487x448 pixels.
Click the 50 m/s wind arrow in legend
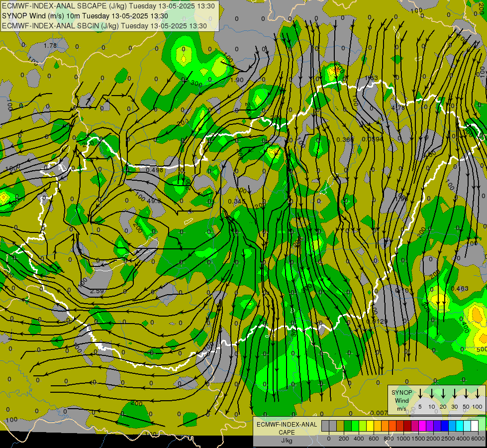pos(466,394)
